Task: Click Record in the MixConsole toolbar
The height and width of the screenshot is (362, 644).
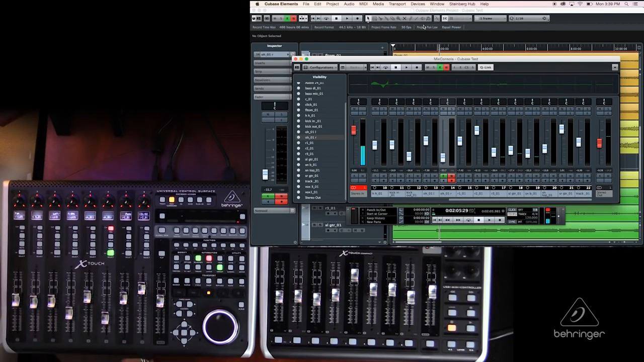Action: (x=417, y=67)
